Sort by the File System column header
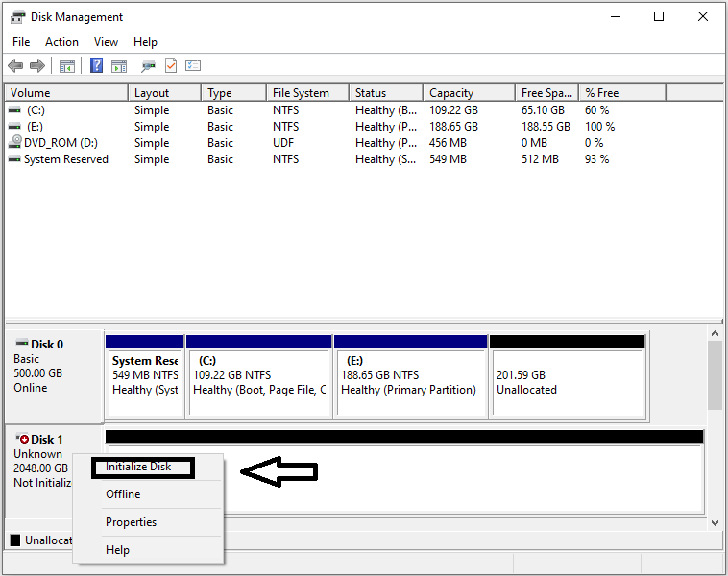Image resolution: width=728 pixels, height=576 pixels. click(x=308, y=93)
